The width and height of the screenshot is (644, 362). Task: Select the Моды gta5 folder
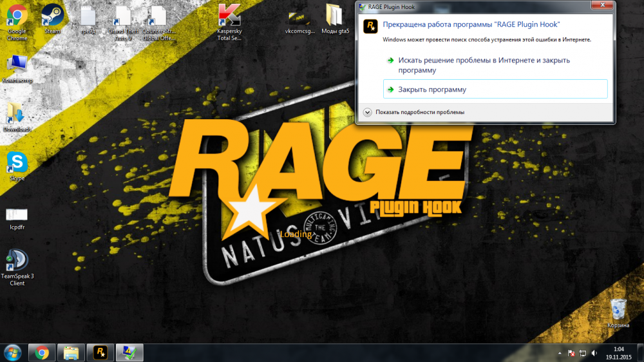point(335,19)
